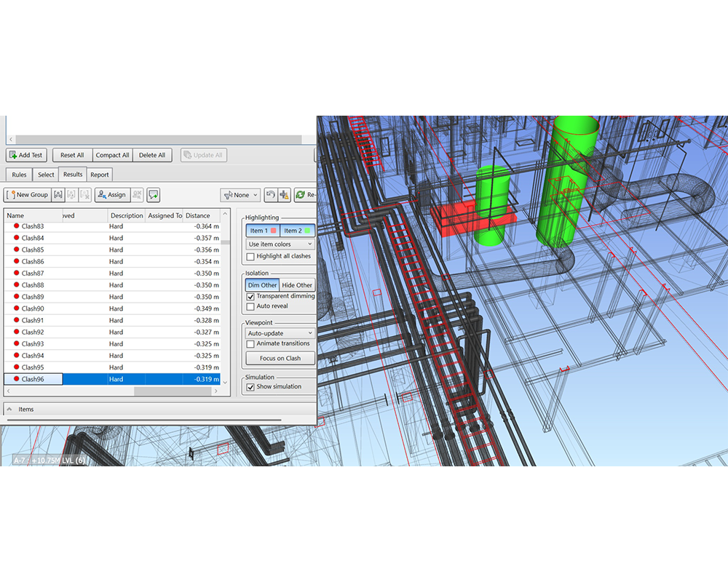Click the greyed Explode Group icon
Viewport: 728px width, 582px height.
(84, 195)
